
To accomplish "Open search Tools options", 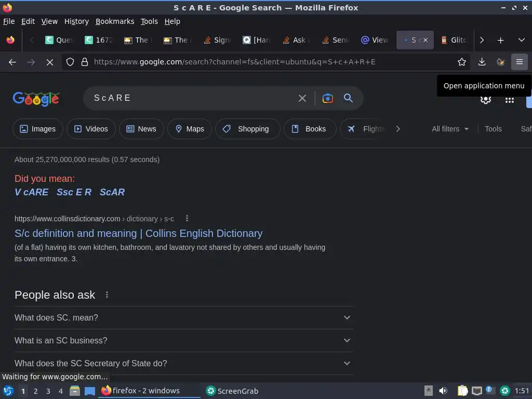I will pyautogui.click(x=493, y=129).
